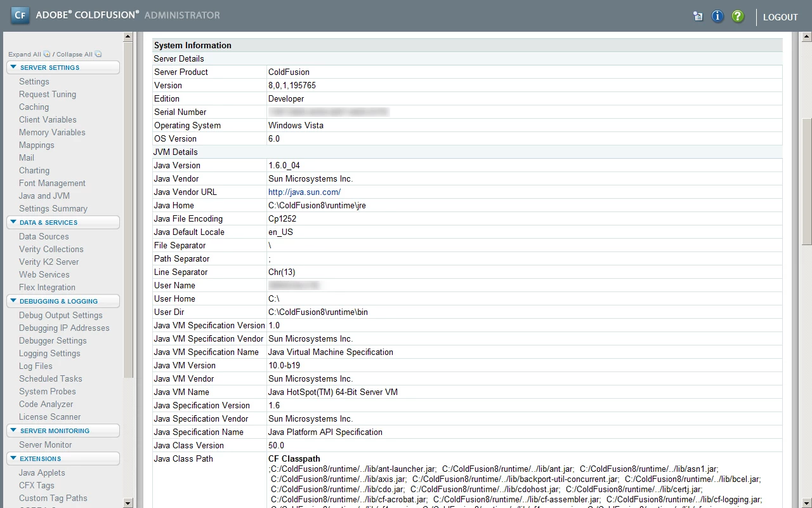Open Font Management
This screenshot has width=812, height=508.
[52, 183]
